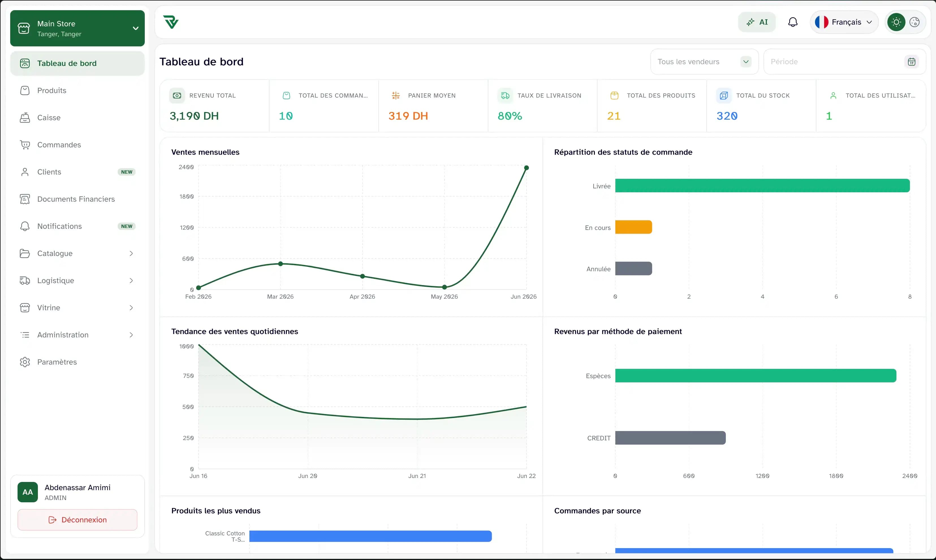Click the 80% delivery rate value
Viewport: 936px width, 560px height.
[510, 116]
